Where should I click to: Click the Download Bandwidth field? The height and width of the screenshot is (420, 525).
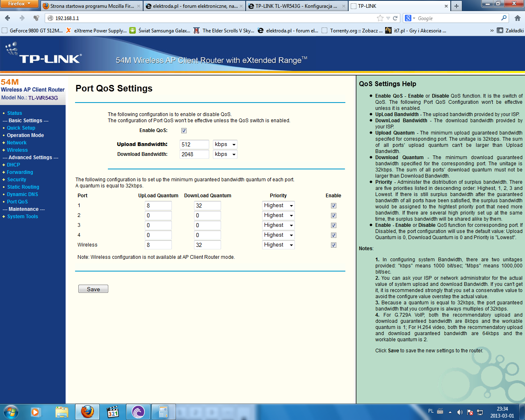[x=194, y=154]
